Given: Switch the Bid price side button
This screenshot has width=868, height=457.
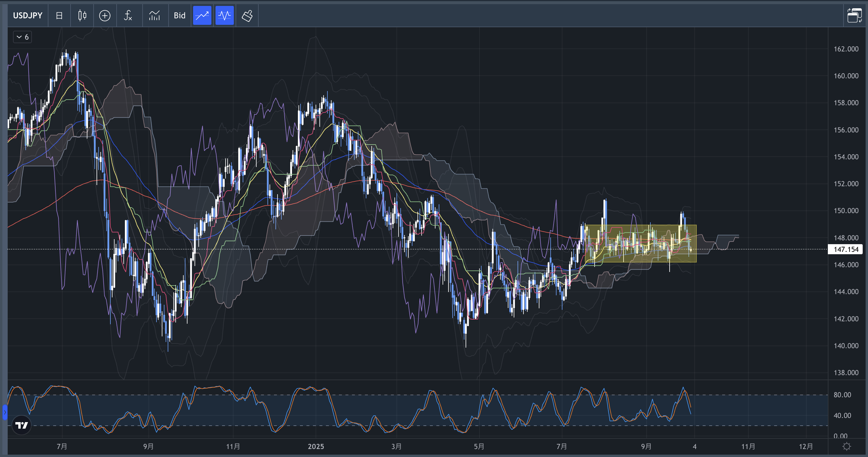Looking at the screenshot, I should [x=180, y=15].
